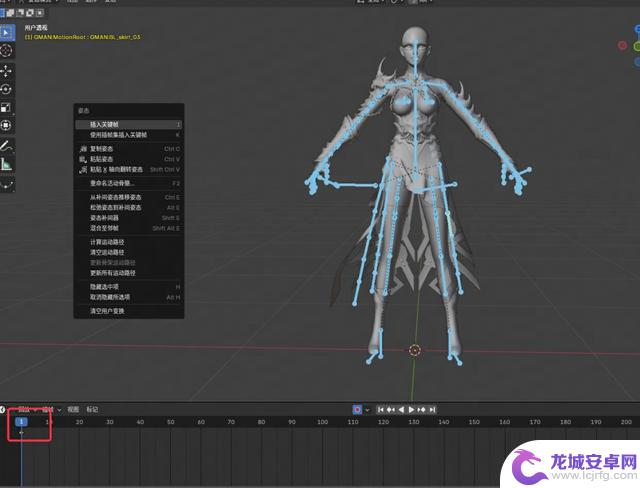Image resolution: width=640 pixels, height=488 pixels.
Task: Choose the Invert selection mode icon
Action: point(30,13)
